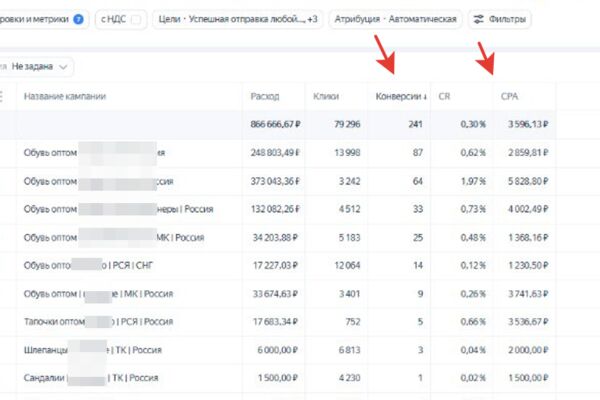Open campaign ending with 'неры | Россия'
The height and width of the screenshot is (400, 600).
(118, 209)
